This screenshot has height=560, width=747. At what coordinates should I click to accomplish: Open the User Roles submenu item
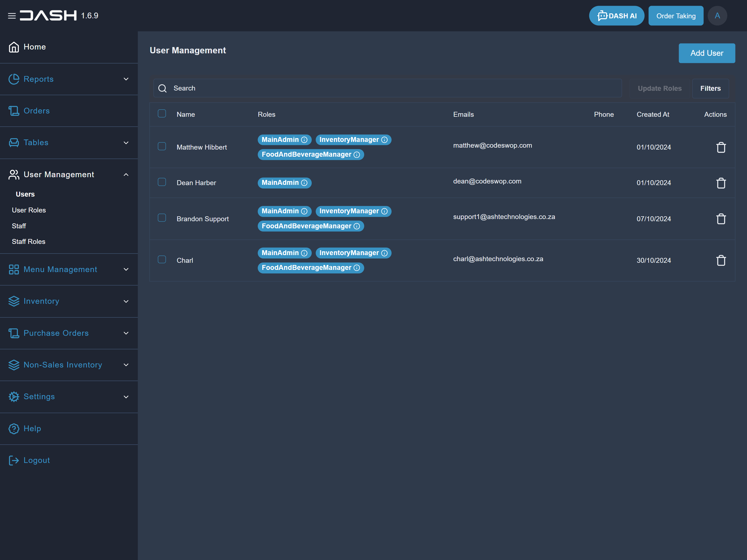29,210
